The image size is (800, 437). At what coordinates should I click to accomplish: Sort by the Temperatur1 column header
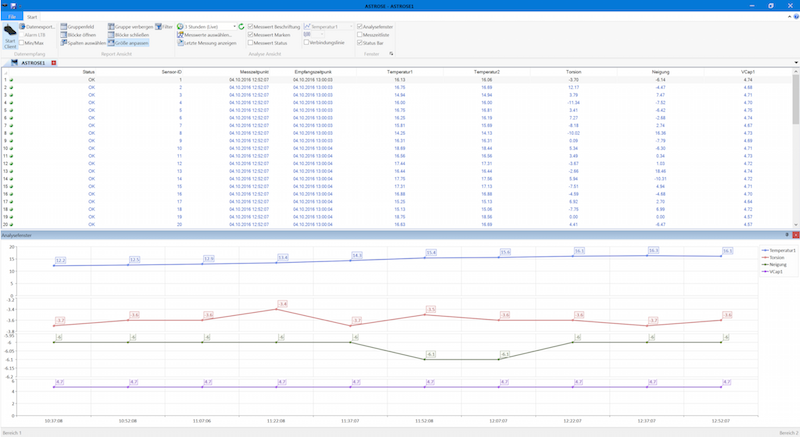tap(400, 72)
